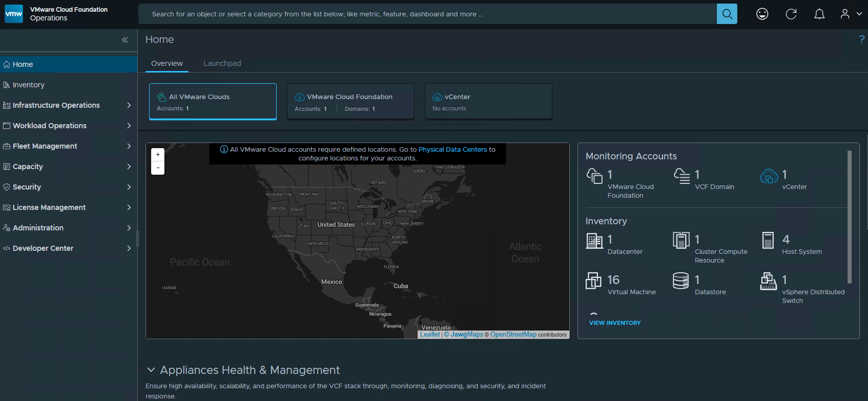Open the notifications bell
This screenshot has height=401, width=868.
(819, 14)
